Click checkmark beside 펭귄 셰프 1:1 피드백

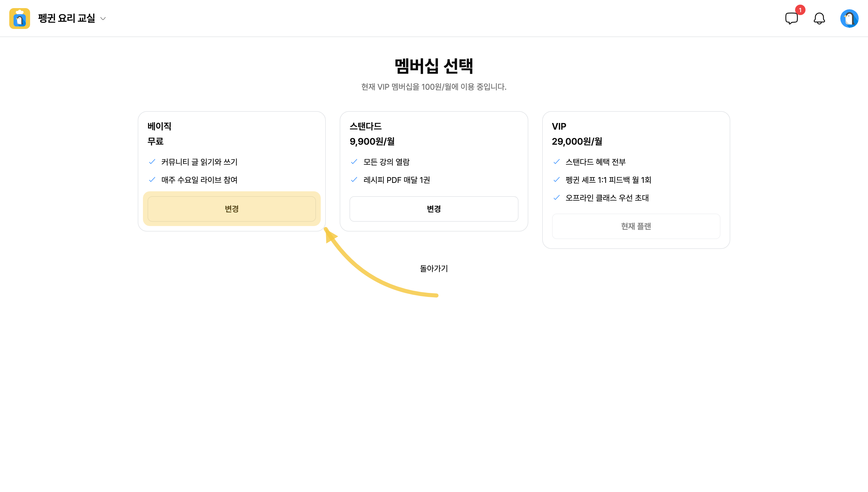tap(556, 180)
